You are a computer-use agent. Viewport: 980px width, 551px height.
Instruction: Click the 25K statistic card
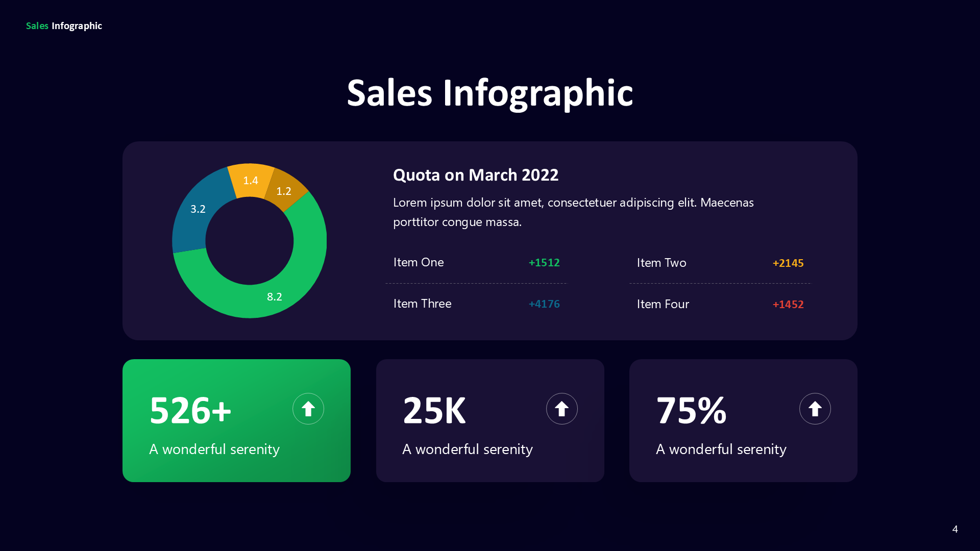[x=489, y=420]
